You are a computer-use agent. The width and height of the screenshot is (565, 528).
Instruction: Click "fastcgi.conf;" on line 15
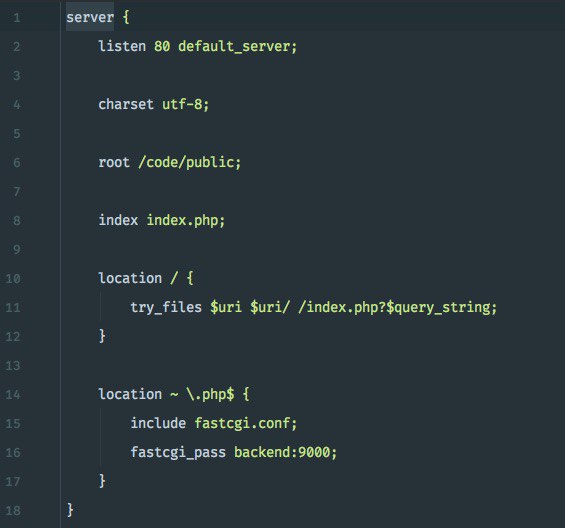click(x=246, y=423)
